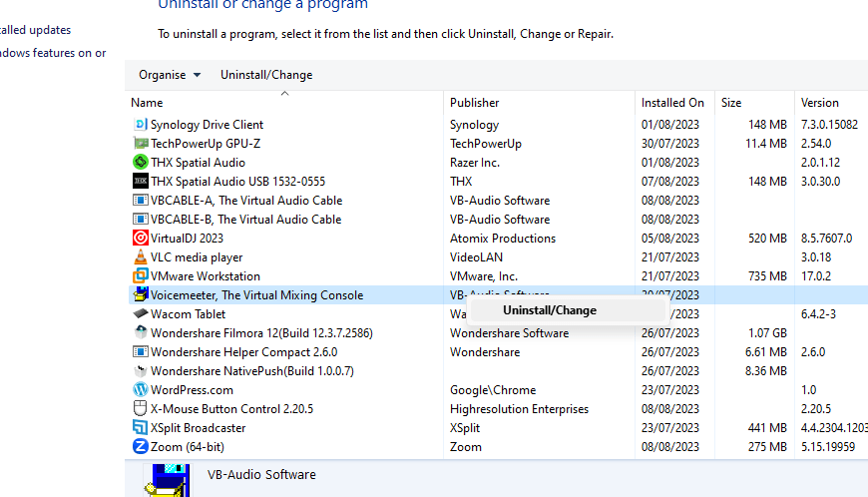The width and height of the screenshot is (868, 497).
Task: Click the 05/08/2023 install date cell
Action: click(669, 238)
